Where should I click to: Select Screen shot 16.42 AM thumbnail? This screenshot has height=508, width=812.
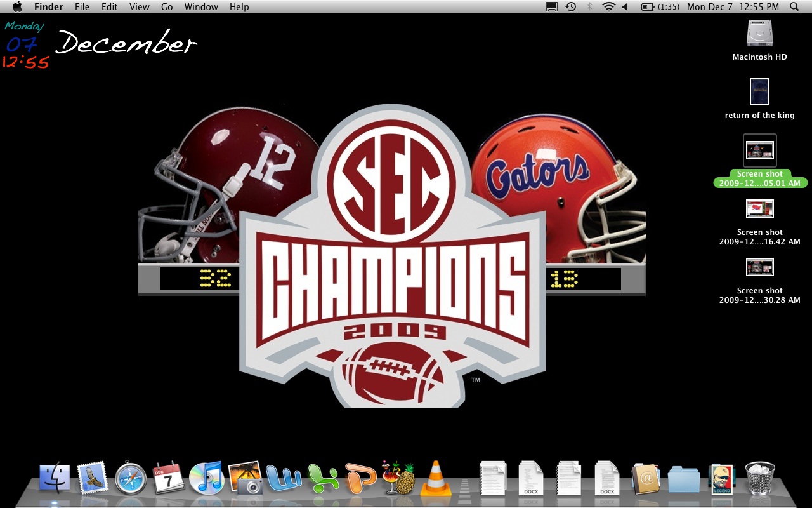(x=759, y=209)
